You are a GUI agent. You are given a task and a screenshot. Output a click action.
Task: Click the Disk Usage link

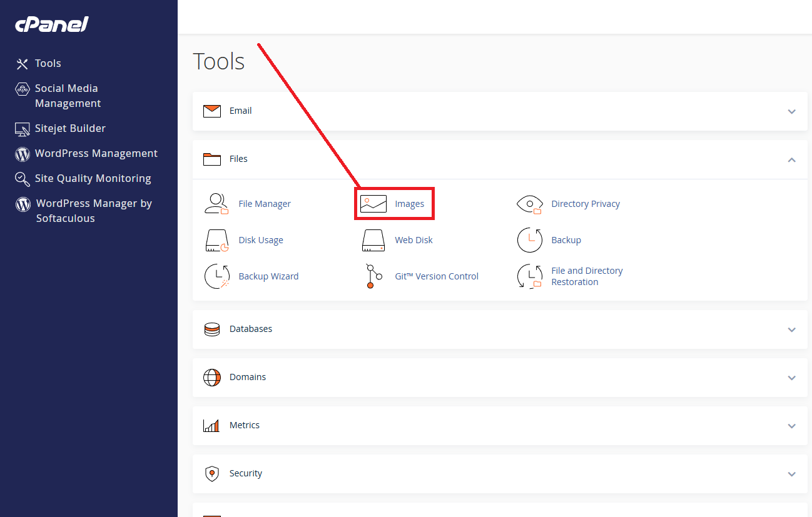(261, 240)
